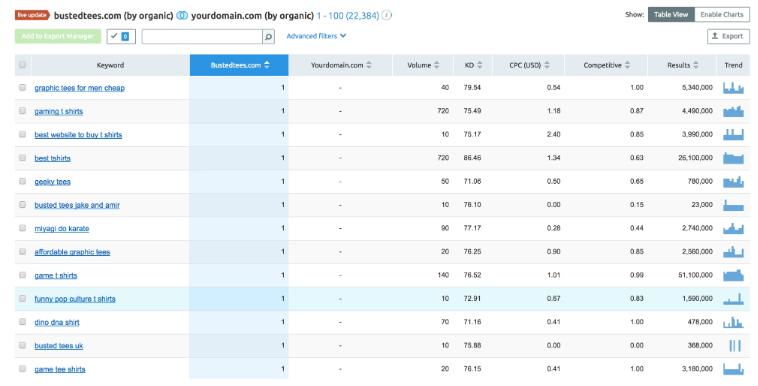The image size is (758, 386).
Task: Sort the table by CPC (USD)
Action: pos(529,65)
